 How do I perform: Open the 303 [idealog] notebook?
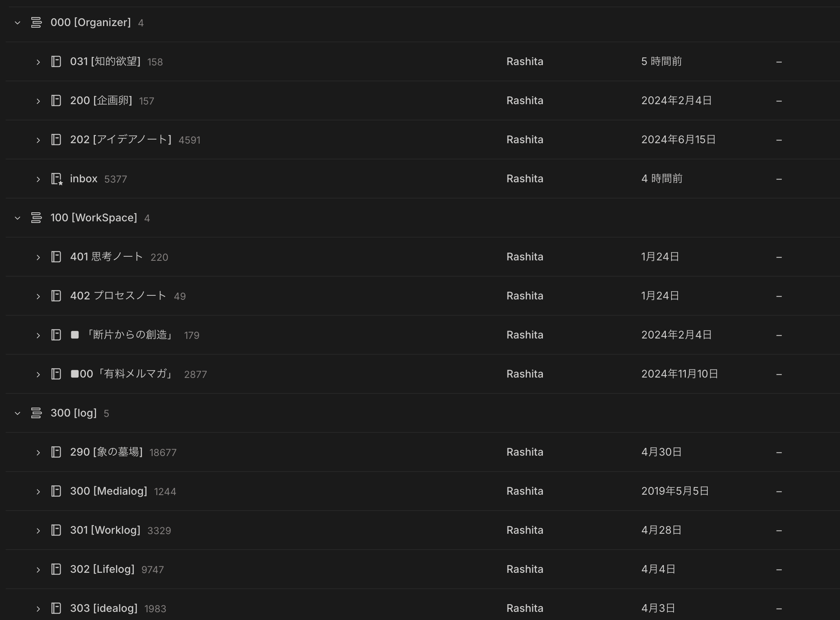click(x=103, y=608)
